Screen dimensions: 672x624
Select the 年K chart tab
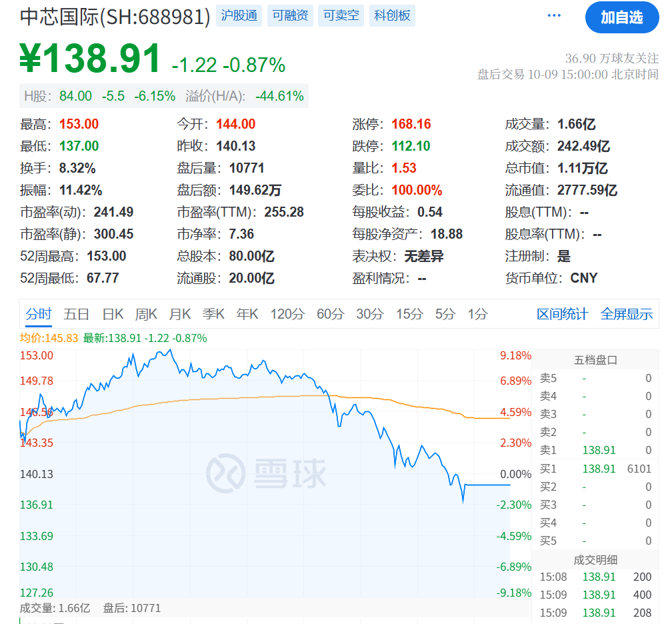[x=247, y=314]
